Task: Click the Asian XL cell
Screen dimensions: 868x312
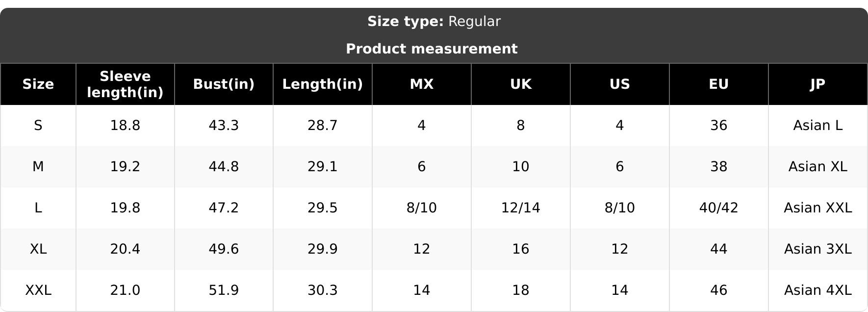Action: pos(818,167)
